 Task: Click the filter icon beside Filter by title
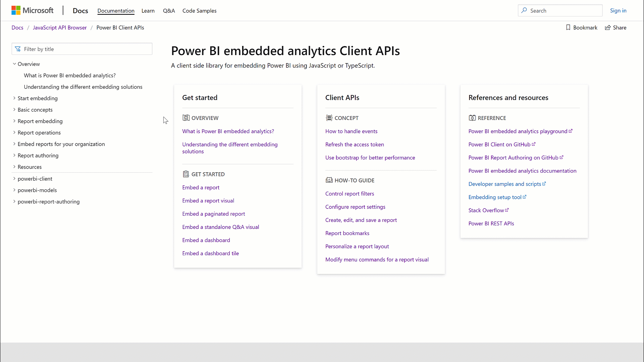click(x=18, y=49)
